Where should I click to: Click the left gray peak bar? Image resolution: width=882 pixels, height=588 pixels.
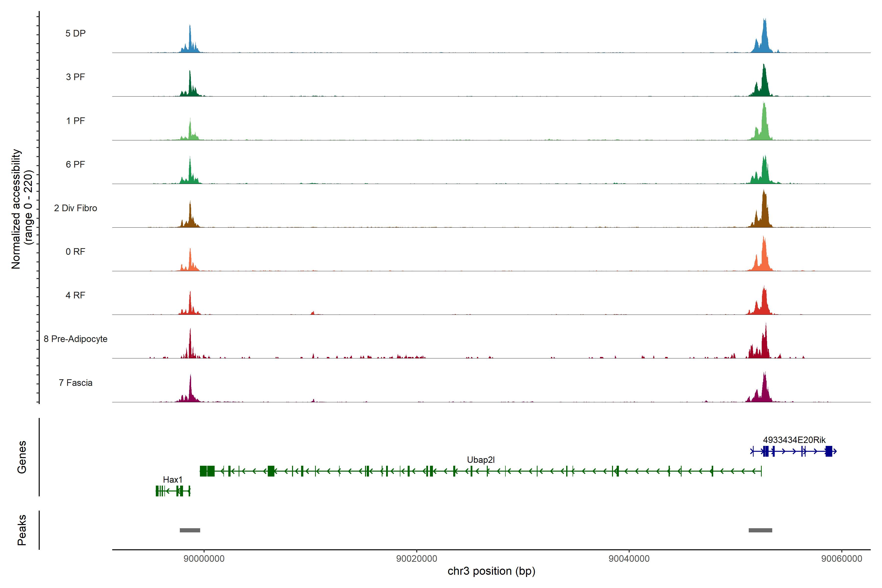point(190,530)
